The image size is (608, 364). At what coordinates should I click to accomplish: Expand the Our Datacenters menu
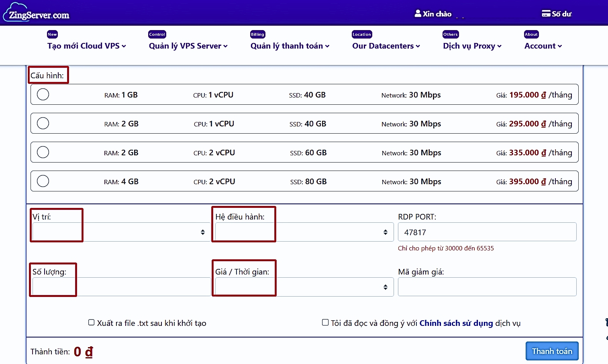386,46
